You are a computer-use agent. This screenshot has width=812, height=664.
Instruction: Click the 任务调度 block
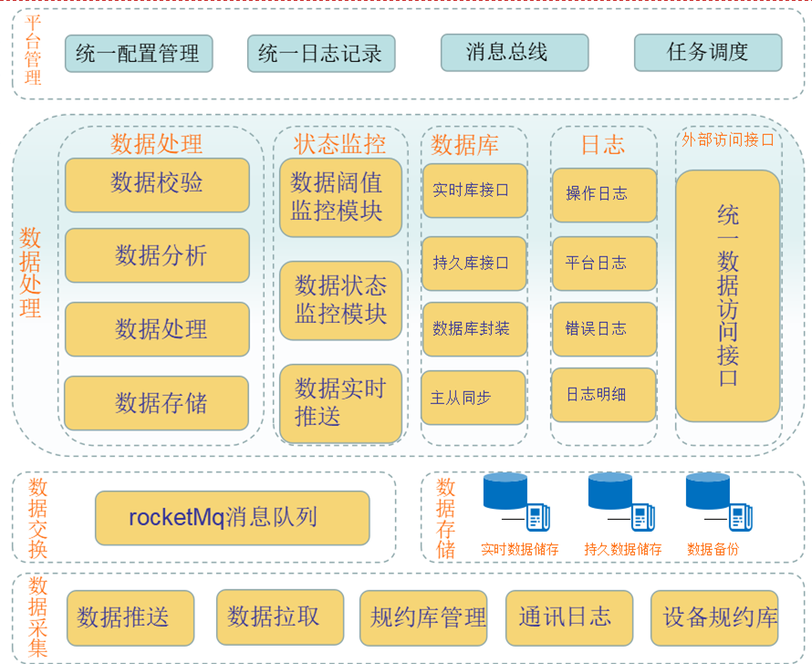pyautogui.click(x=708, y=53)
